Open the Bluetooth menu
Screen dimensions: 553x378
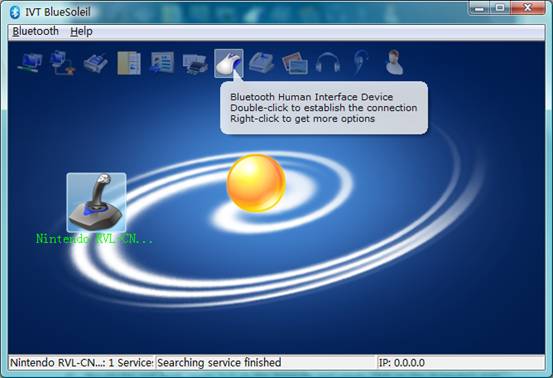tap(36, 31)
